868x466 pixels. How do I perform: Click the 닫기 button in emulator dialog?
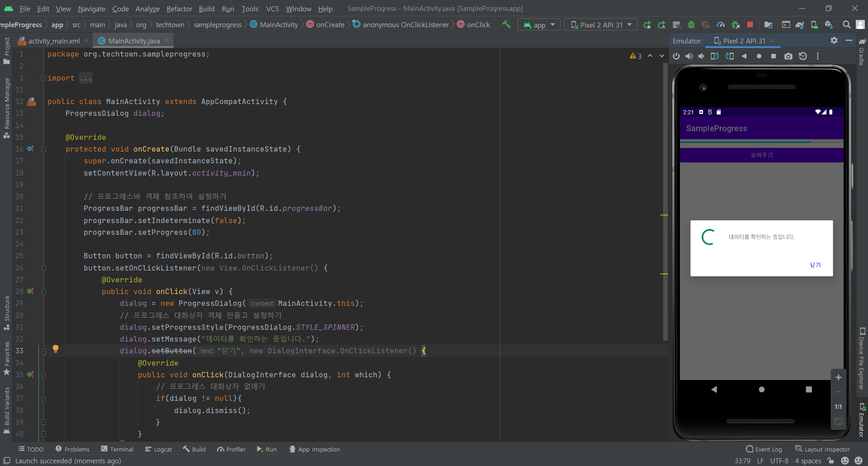coord(815,265)
